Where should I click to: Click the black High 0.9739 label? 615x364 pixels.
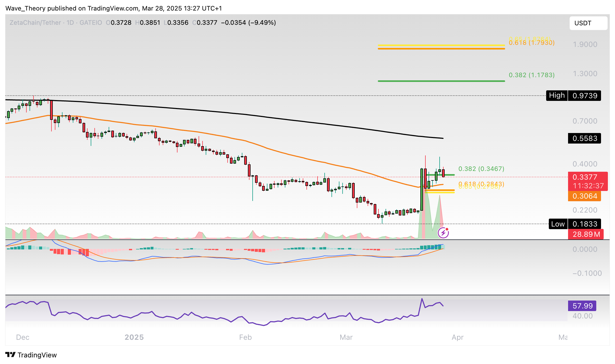573,95
